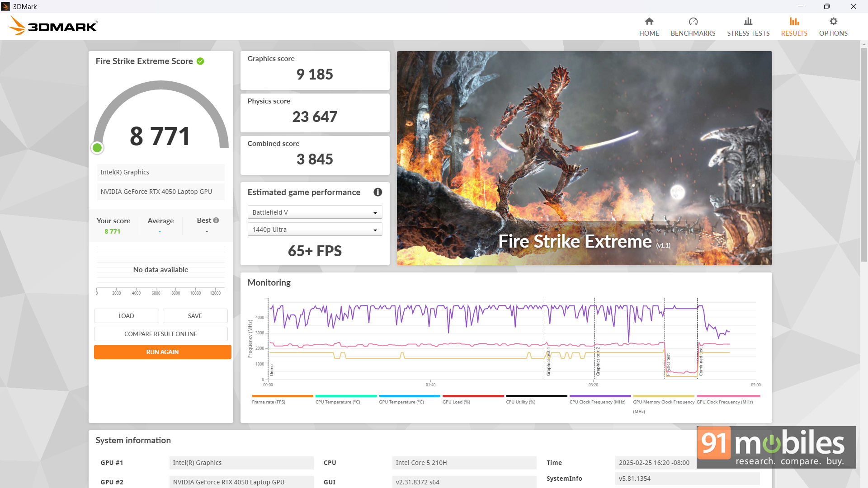Toggle CPU Clock Frequency legend item
This screenshot has height=488, width=868.
(600, 399)
